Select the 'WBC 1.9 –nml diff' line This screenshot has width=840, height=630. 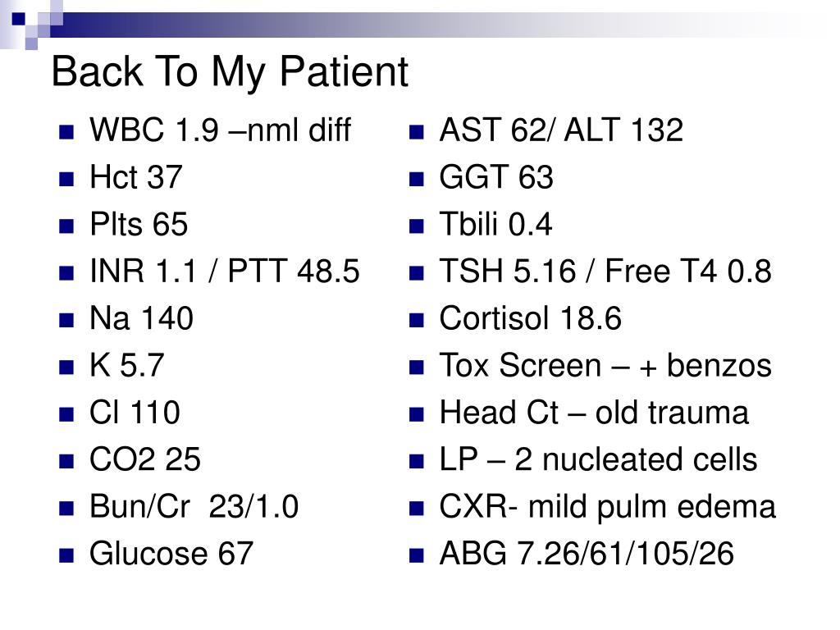220,130
